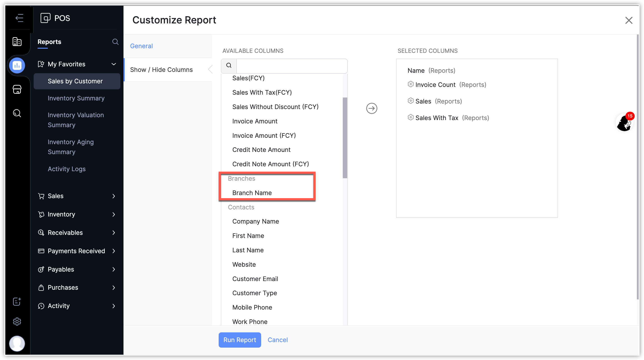Switch to the General tab

141,46
